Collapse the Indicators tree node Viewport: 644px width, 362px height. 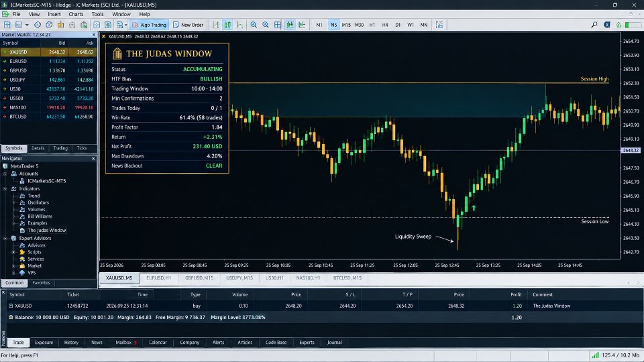pos(5,189)
